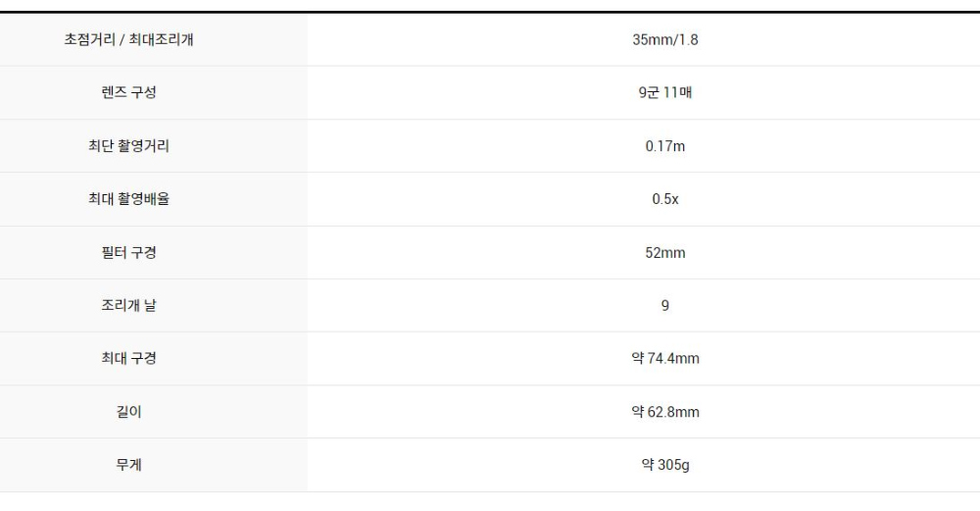Select the 35mm/1.8 value text
The height and width of the screenshot is (511, 980).
(x=665, y=40)
